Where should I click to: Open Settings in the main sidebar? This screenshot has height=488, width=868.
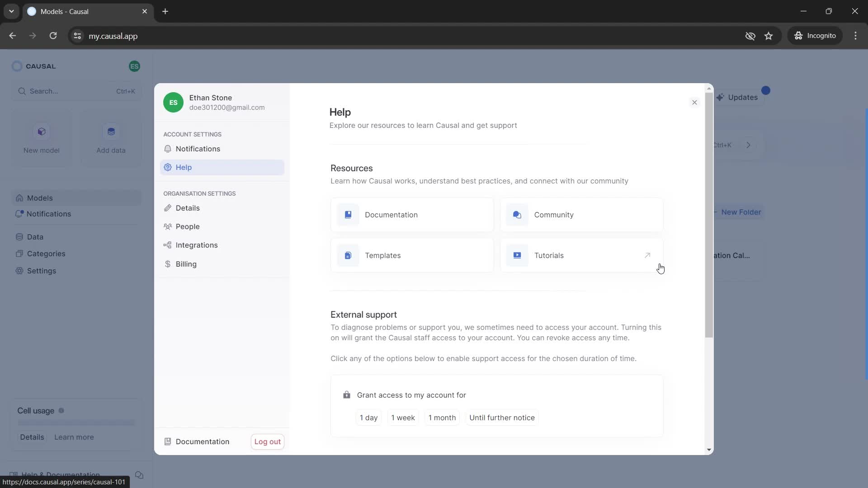(x=76, y=271)
